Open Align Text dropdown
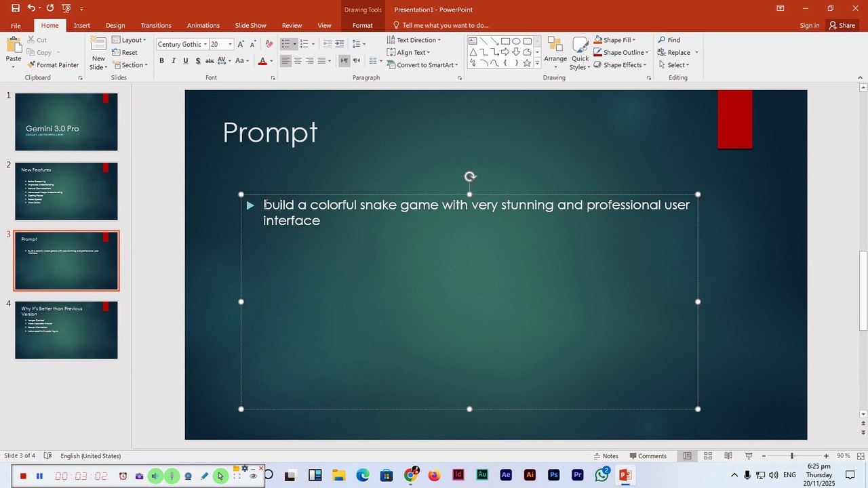 point(409,52)
